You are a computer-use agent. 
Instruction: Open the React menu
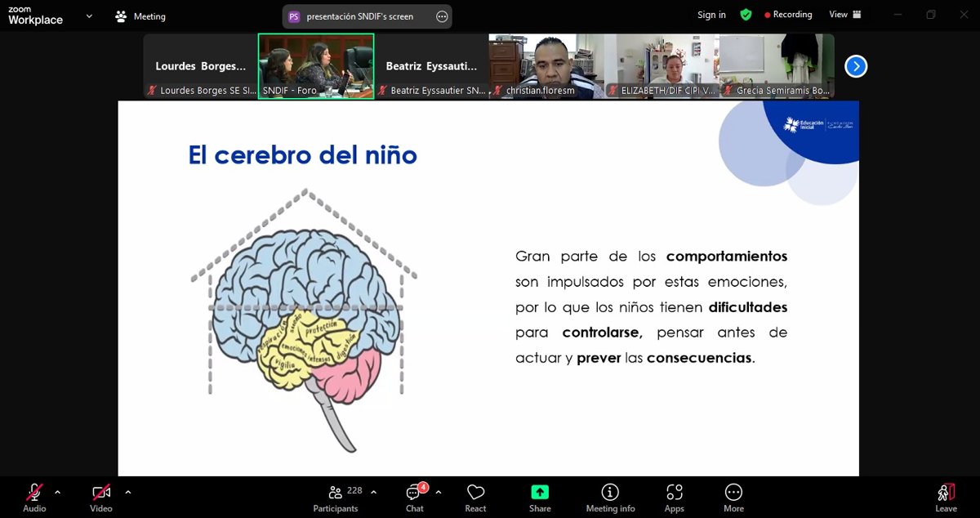click(x=476, y=498)
